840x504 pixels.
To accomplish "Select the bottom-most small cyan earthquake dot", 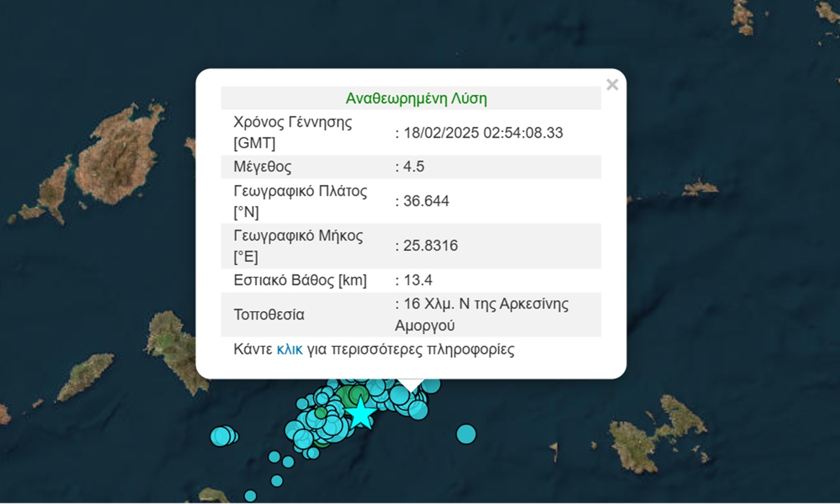I will click(250, 496).
